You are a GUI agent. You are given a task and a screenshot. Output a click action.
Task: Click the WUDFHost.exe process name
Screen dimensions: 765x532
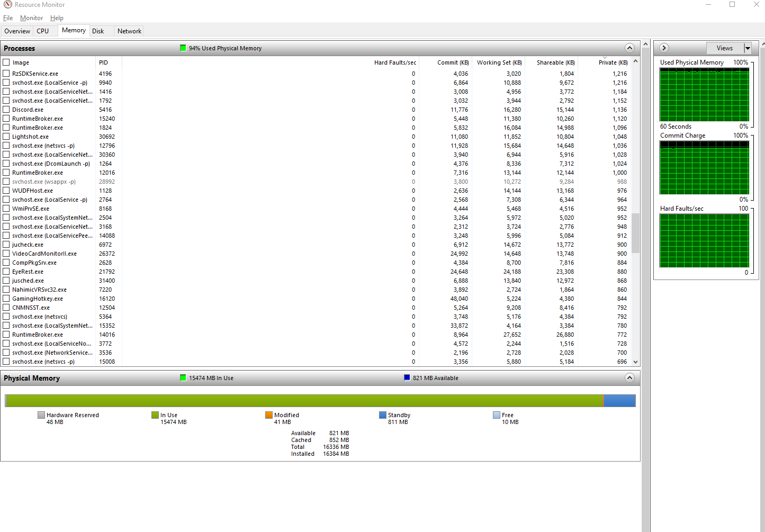tap(33, 191)
